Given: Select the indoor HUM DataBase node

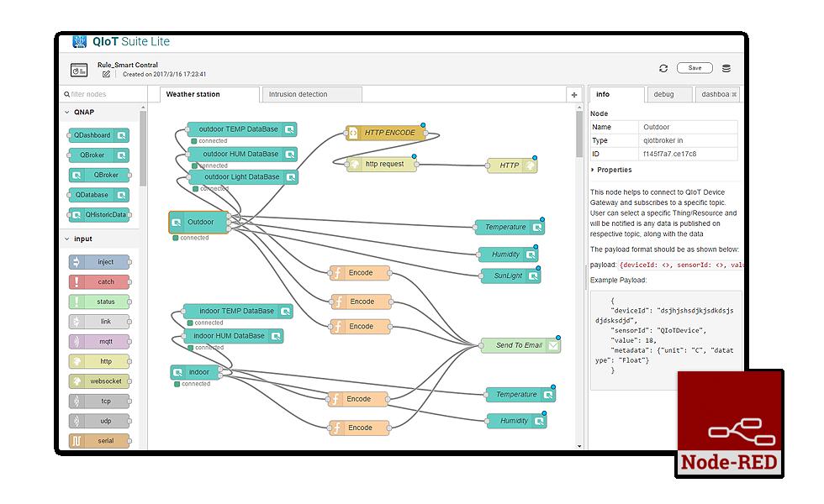Looking at the screenshot, I should click(x=234, y=336).
